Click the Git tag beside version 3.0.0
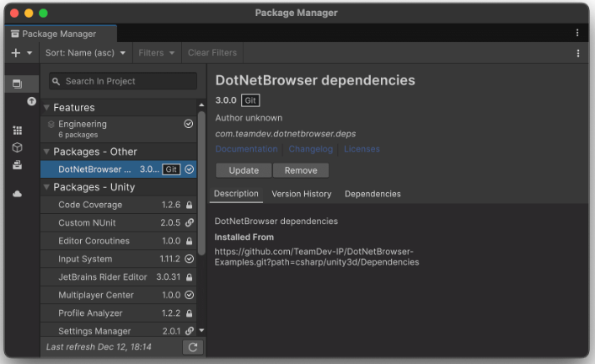This screenshot has width=595, height=364. pyautogui.click(x=250, y=100)
